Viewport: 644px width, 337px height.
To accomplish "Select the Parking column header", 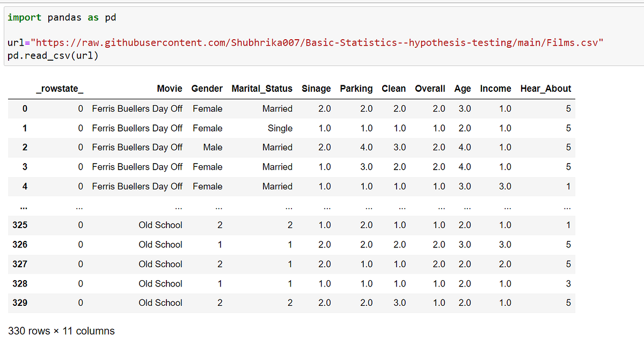I will [356, 89].
